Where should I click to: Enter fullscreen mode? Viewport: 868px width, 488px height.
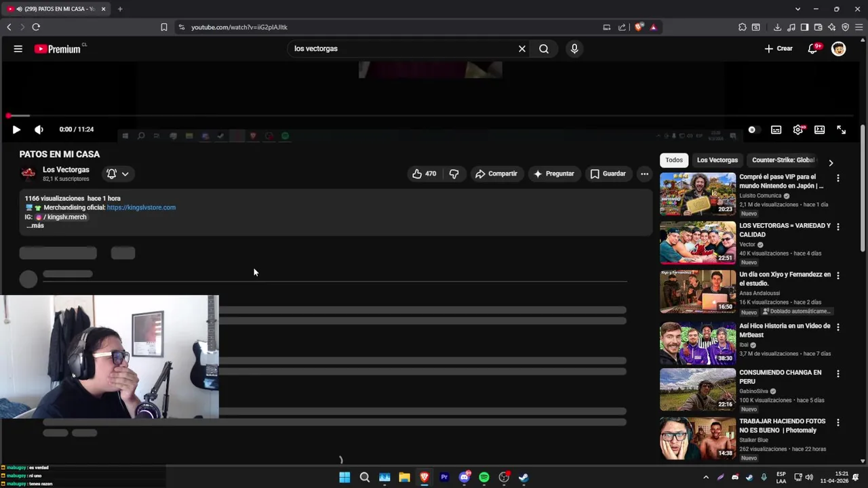(x=842, y=129)
